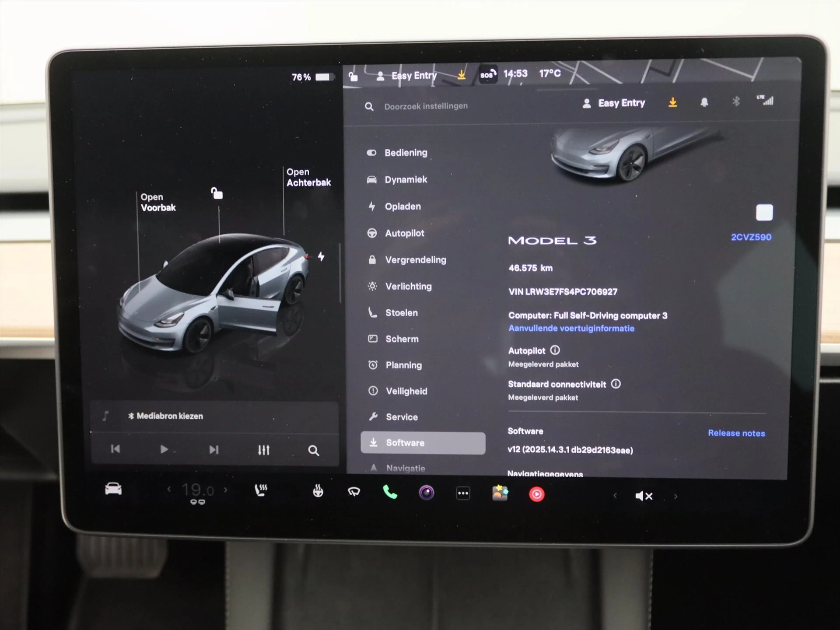Lower volume with left chevron near speaker
This screenshot has width=840, height=630.
coord(615,496)
